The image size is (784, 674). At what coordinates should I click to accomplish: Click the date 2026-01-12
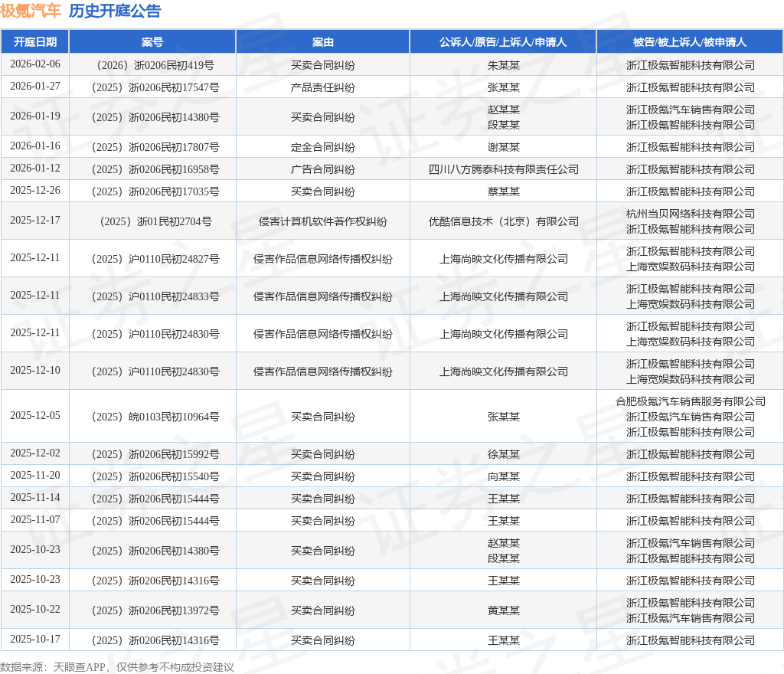[35, 168]
